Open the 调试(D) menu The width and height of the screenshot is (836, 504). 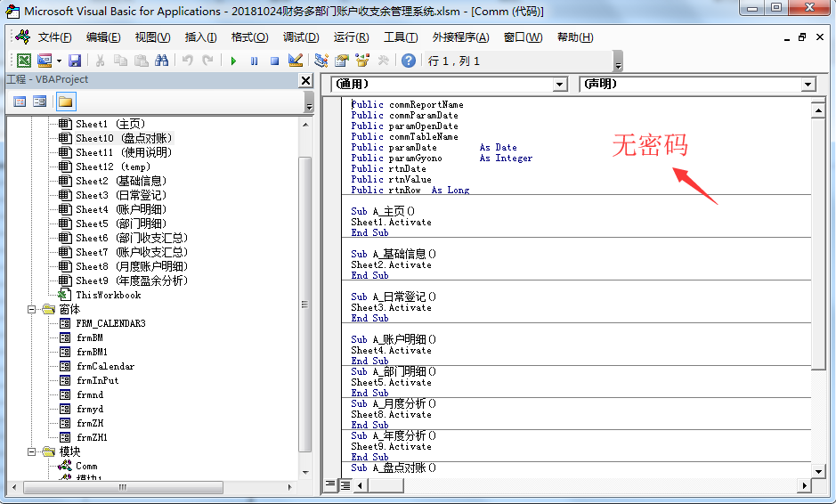coord(301,37)
